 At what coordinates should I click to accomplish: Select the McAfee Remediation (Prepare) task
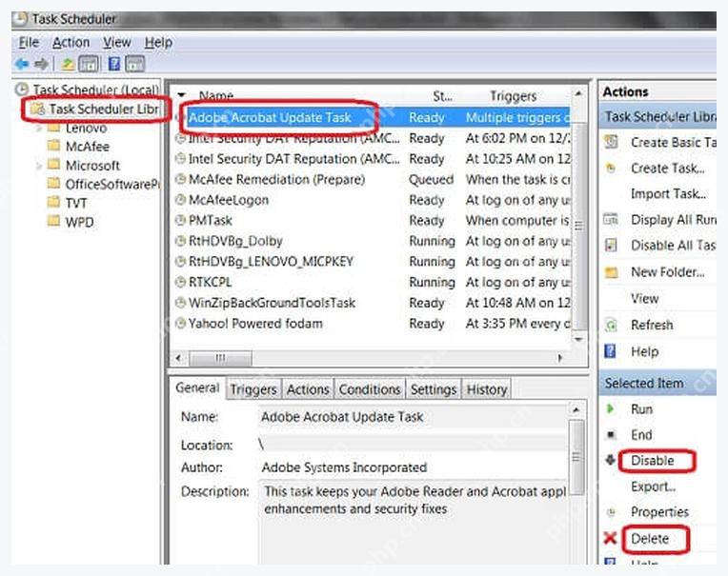[x=372, y=180]
